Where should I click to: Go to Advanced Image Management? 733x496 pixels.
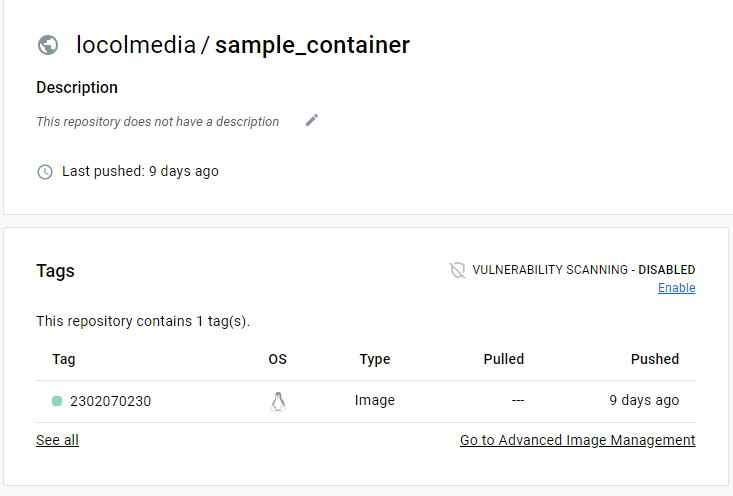tap(577, 440)
